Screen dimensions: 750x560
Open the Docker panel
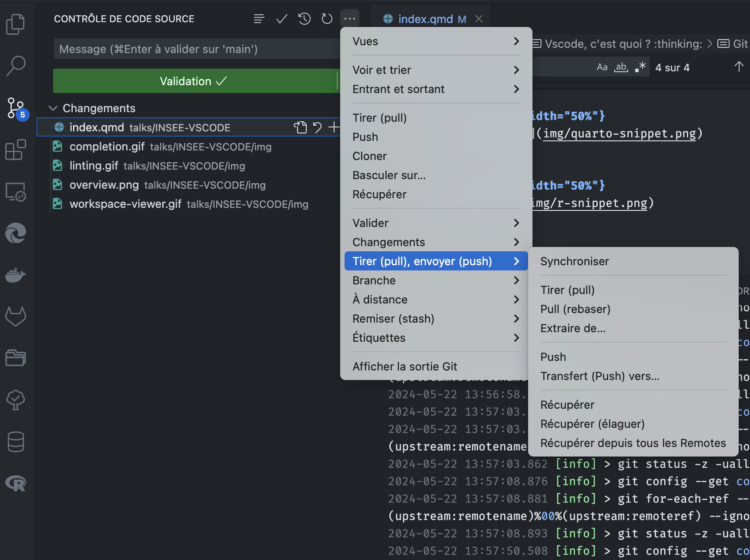[x=16, y=275]
